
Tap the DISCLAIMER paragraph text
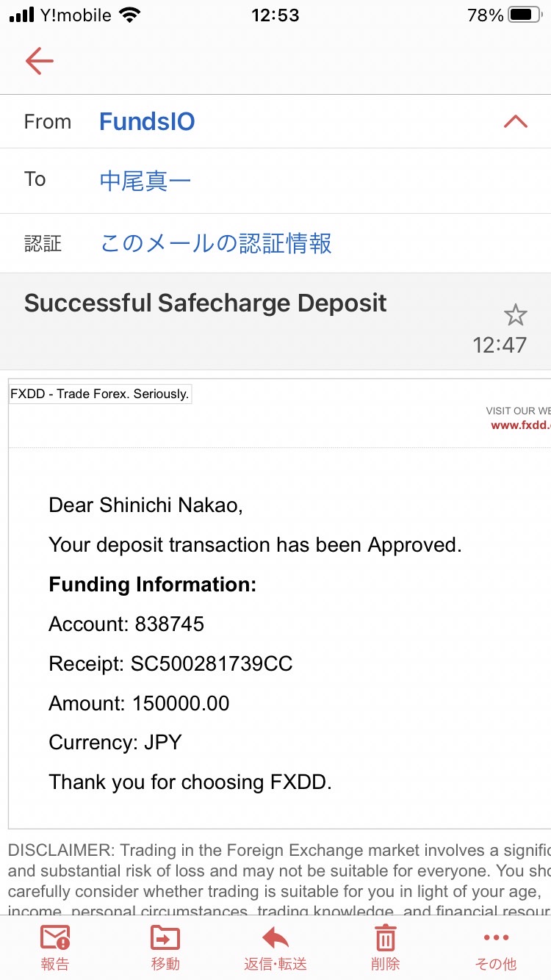click(279, 882)
